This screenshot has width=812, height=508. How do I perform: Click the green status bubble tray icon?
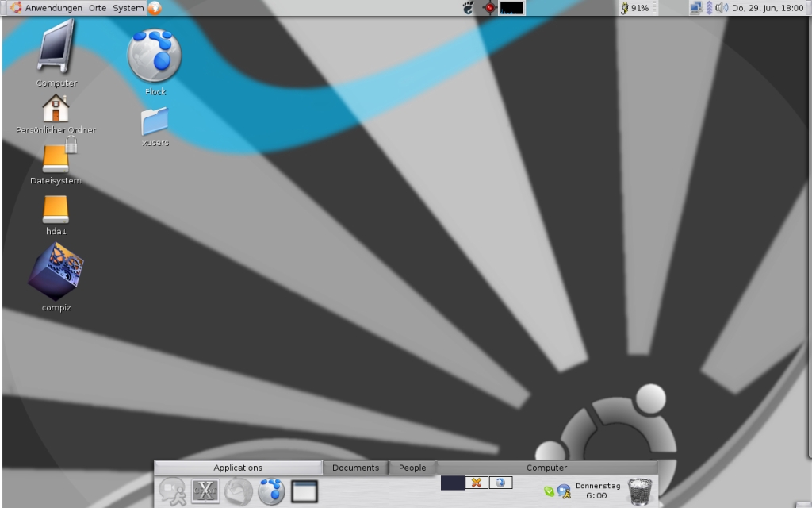(x=549, y=491)
